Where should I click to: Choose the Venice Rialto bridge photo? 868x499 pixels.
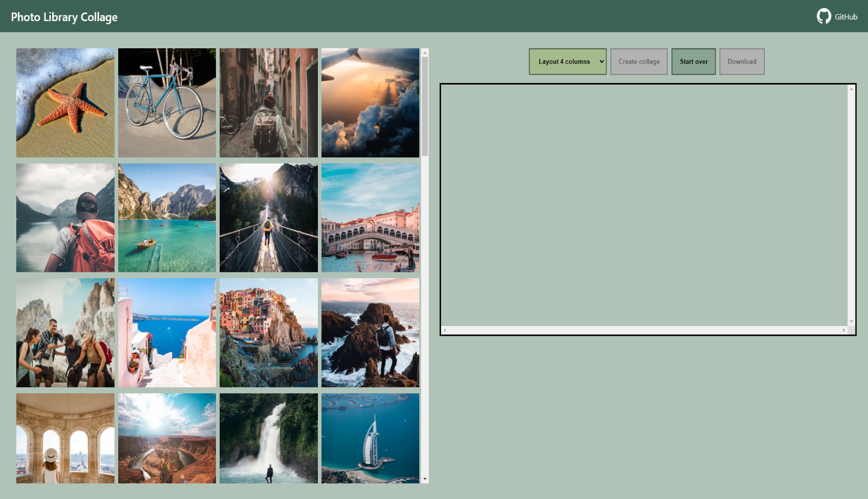point(370,218)
